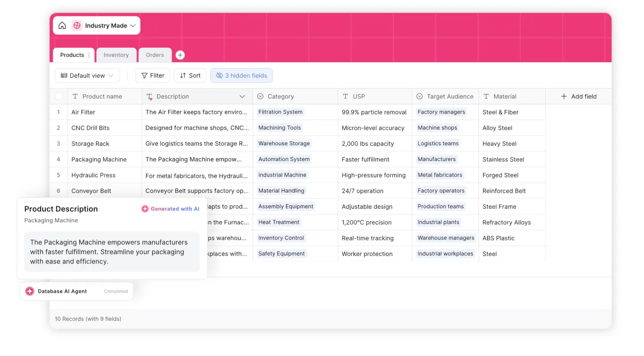Switch to the Inventory tab
The height and width of the screenshot is (356, 644).
point(116,55)
